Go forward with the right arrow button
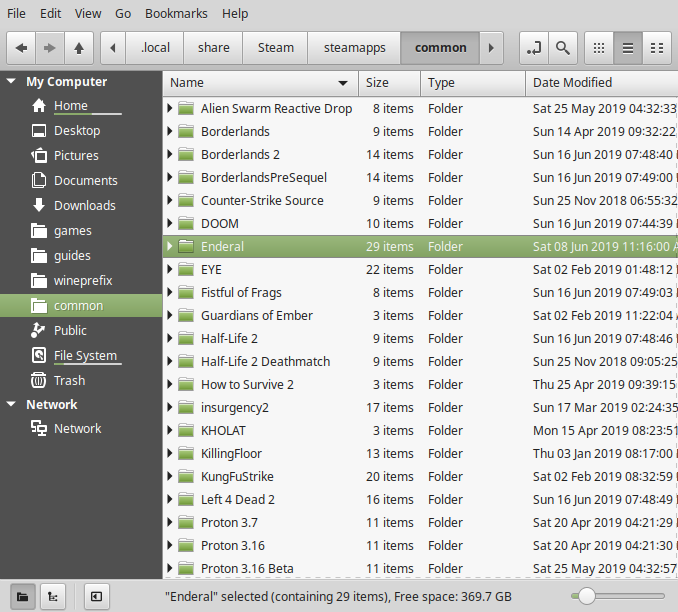The height and width of the screenshot is (612, 678). click(x=50, y=48)
